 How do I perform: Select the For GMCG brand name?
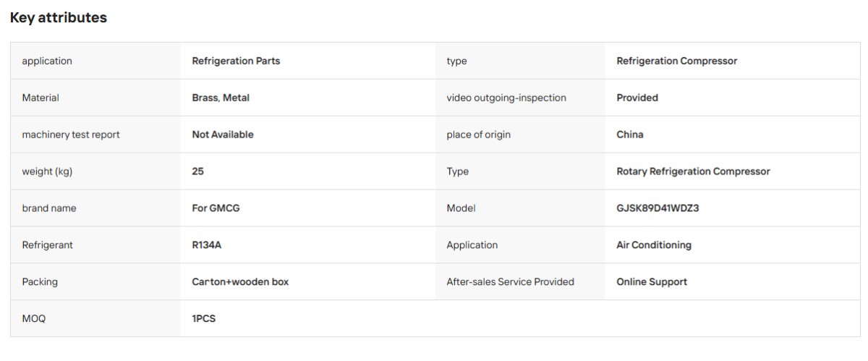(x=216, y=208)
